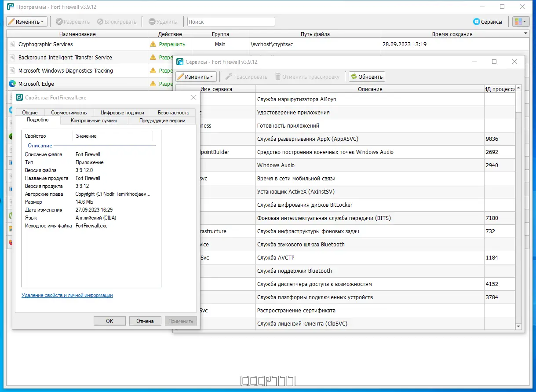
Task: Click the Main group cell
Action: pyautogui.click(x=220, y=44)
